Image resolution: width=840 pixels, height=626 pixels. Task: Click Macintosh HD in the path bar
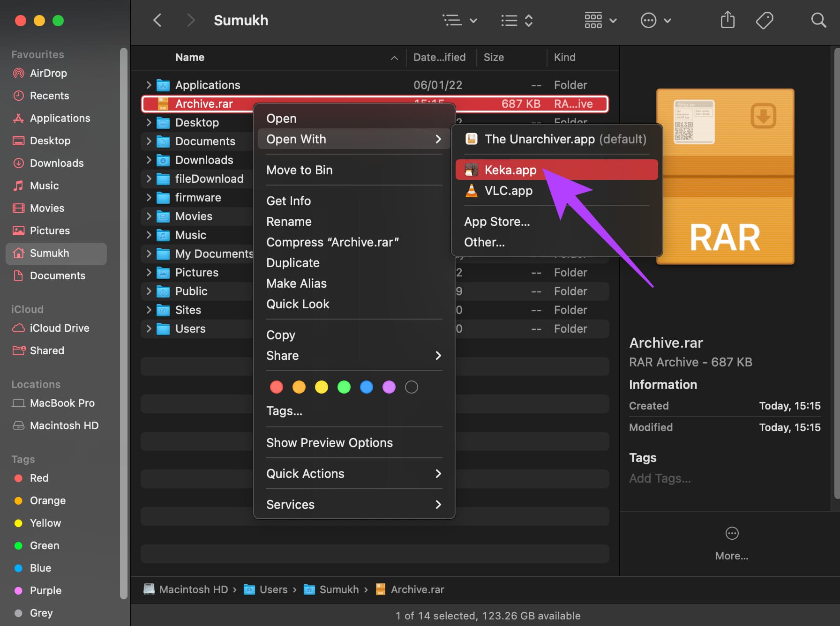(186, 589)
